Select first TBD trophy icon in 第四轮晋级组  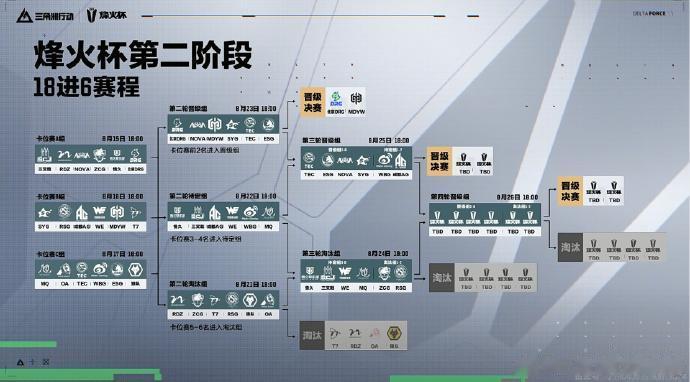[x=437, y=217]
